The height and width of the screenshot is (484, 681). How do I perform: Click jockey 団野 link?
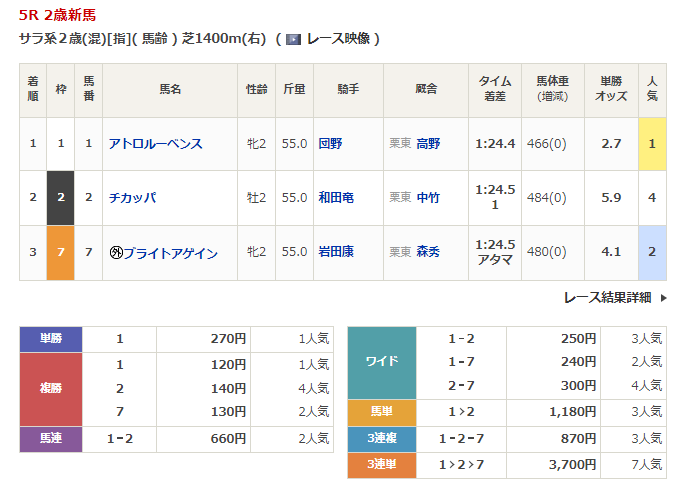click(329, 144)
